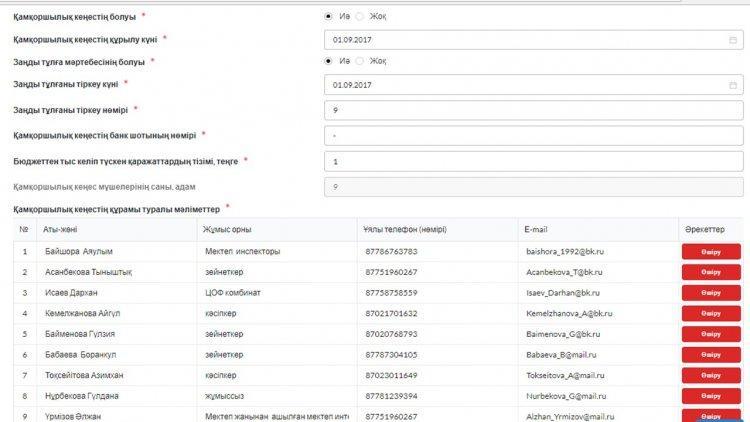Delete row of Байменова Гүлзия
Image resolution: width=750 pixels, height=422 pixels.
[711, 334]
